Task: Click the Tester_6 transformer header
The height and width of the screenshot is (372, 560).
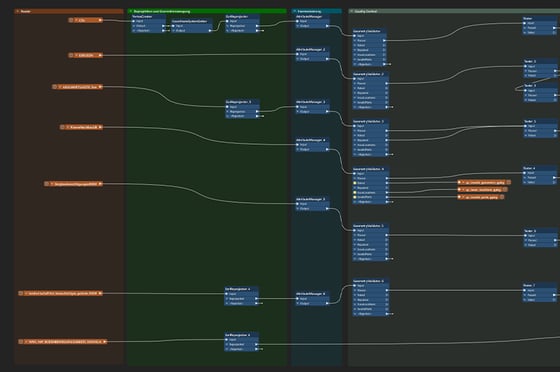Action: [x=540, y=231]
